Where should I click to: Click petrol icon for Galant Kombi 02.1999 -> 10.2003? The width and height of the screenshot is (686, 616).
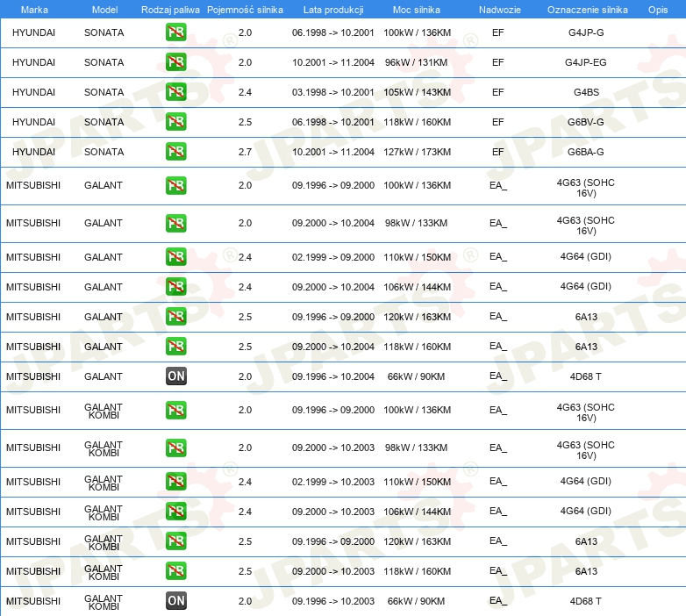[175, 481]
